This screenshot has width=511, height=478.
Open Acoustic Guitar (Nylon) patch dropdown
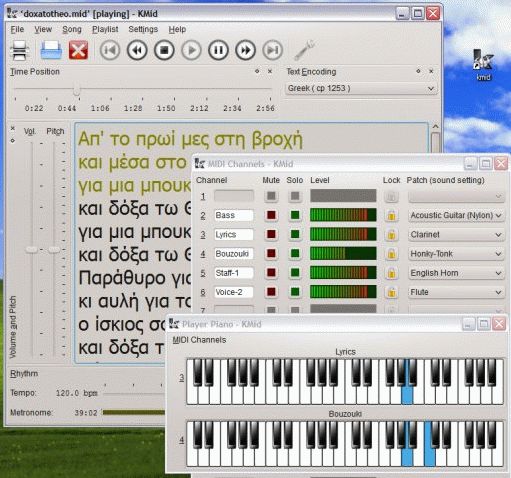click(456, 215)
